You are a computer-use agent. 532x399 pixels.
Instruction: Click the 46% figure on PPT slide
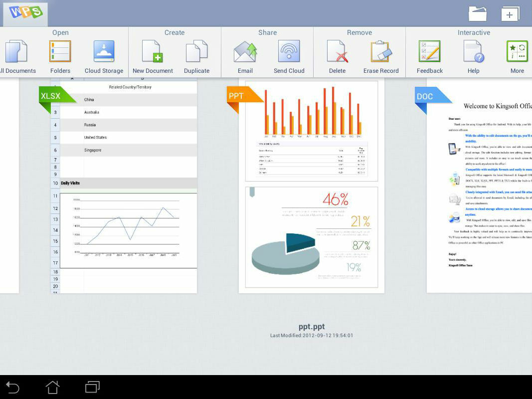(335, 199)
